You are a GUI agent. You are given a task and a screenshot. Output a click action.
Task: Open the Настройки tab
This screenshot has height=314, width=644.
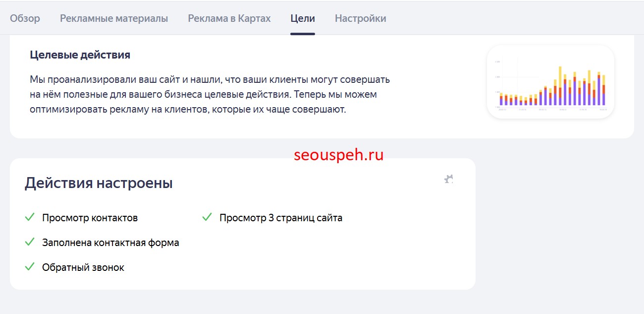pyautogui.click(x=361, y=18)
